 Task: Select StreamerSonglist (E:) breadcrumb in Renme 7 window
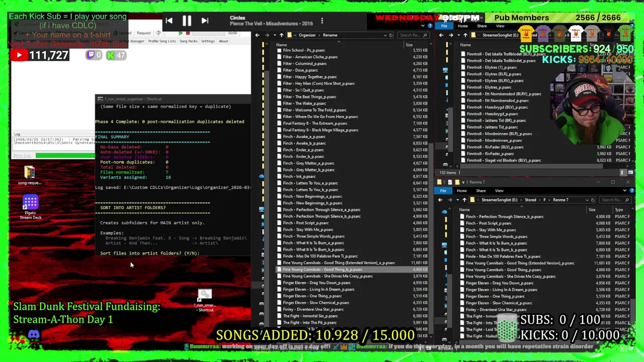tap(499, 200)
